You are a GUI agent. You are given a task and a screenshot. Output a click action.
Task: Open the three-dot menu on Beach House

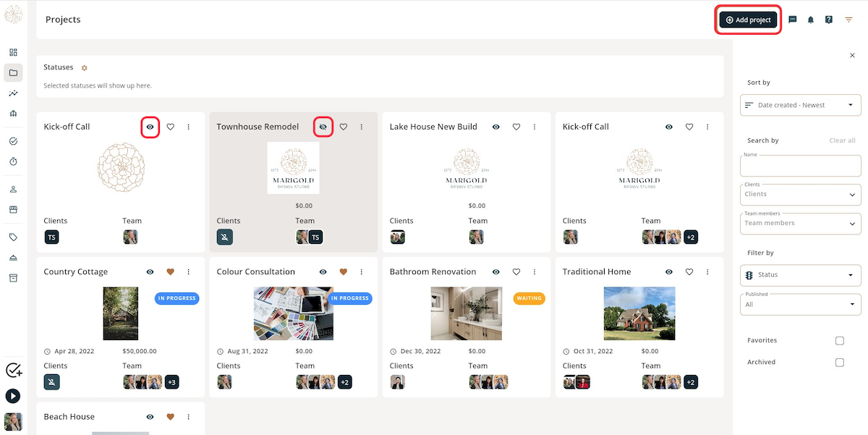189,417
